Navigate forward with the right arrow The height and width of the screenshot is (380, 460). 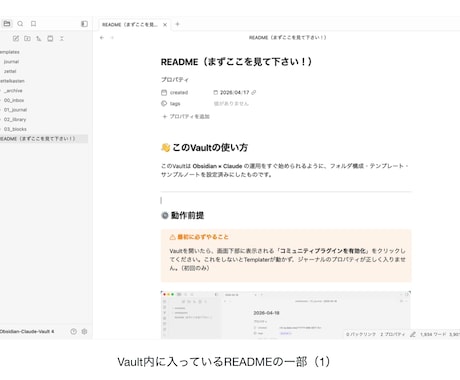click(x=112, y=38)
